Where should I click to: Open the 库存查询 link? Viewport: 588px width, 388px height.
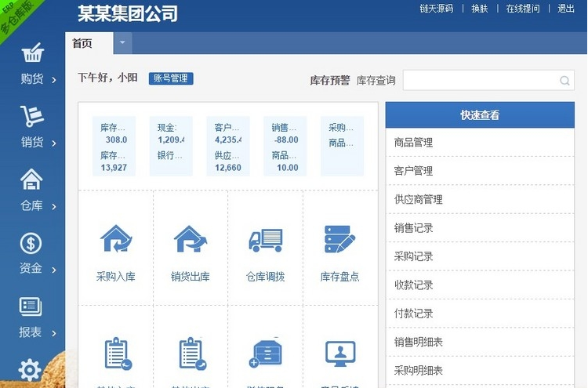[376, 80]
